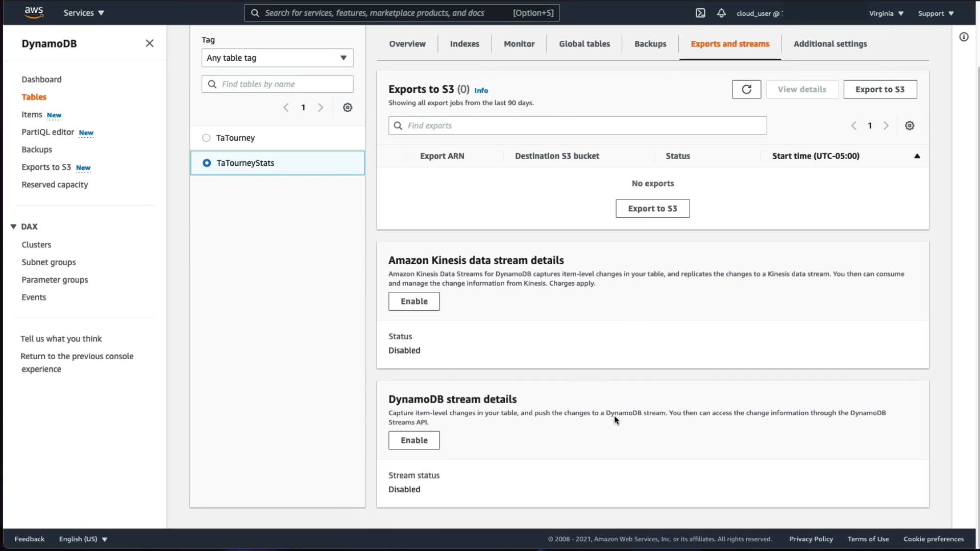Open PartiQL editor link in sidebar
980x551 pixels.
click(x=48, y=132)
